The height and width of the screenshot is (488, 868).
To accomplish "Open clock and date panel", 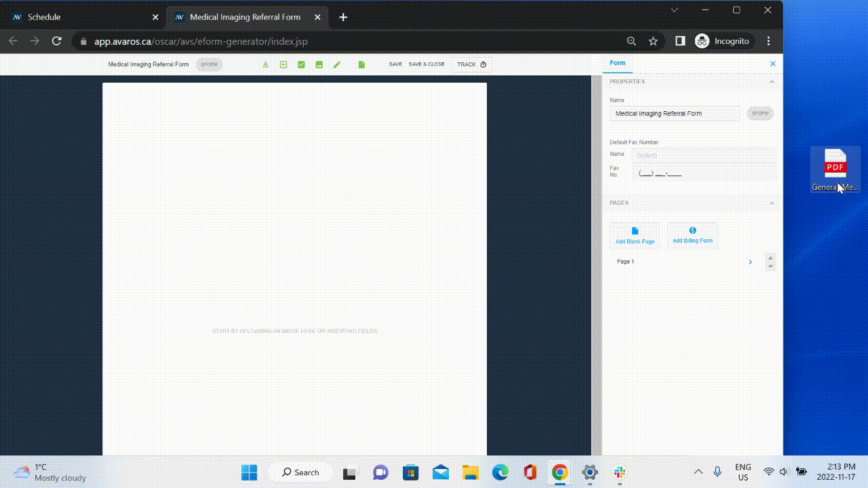I will tap(836, 472).
